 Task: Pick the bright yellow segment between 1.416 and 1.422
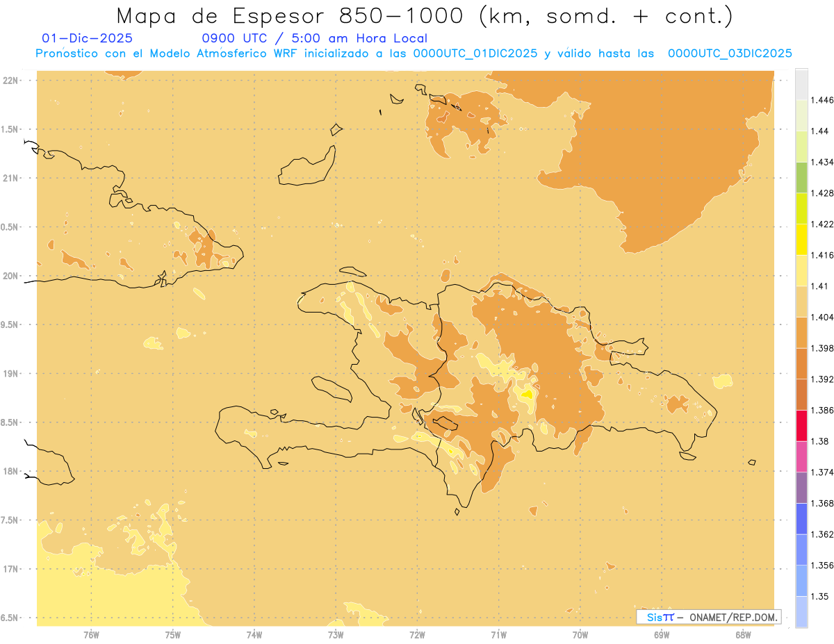pos(801,240)
